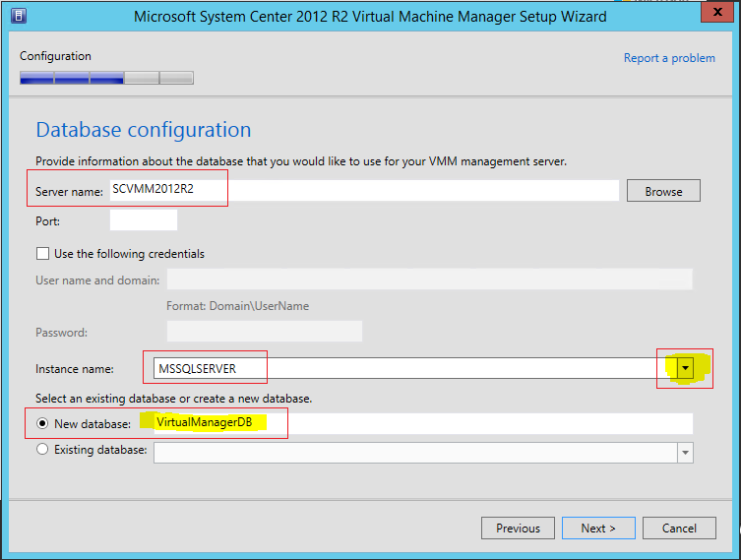Click the wizard window title text
741x560 pixels.
pyautogui.click(x=370, y=17)
